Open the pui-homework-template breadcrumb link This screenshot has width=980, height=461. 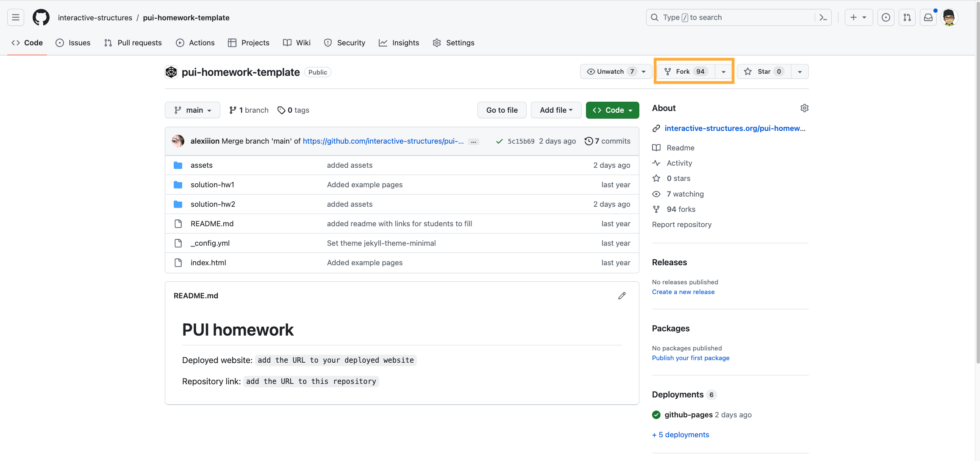[x=186, y=18]
